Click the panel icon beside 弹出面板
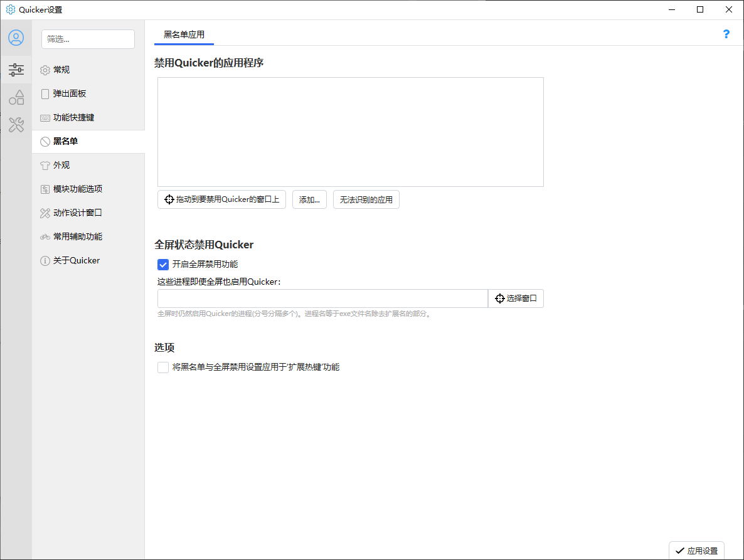 pyautogui.click(x=45, y=94)
